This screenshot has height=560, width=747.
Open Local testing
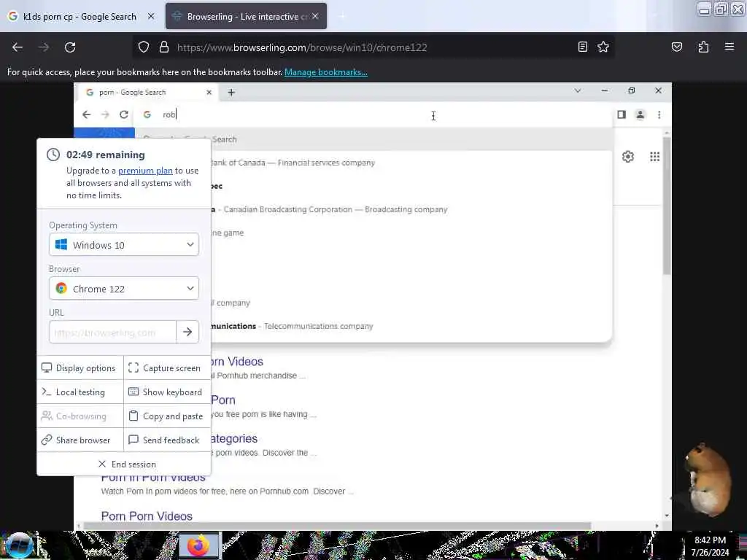(x=80, y=392)
